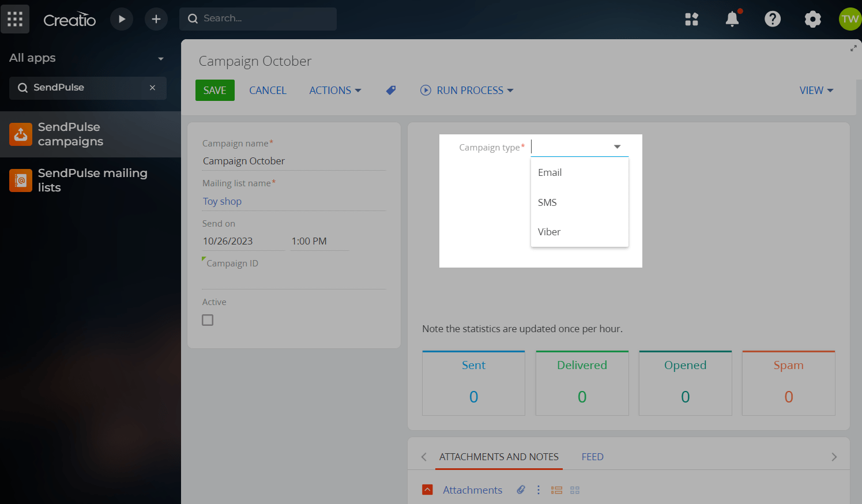Screen dimensions: 862x504
Task: Open the RUN PROCESS dropdown
Action: (466, 91)
